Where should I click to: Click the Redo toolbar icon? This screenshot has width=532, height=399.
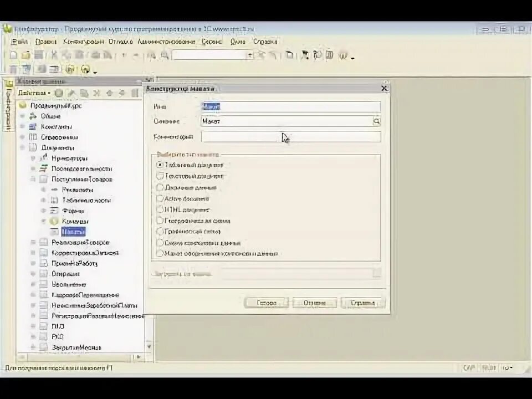point(136,55)
